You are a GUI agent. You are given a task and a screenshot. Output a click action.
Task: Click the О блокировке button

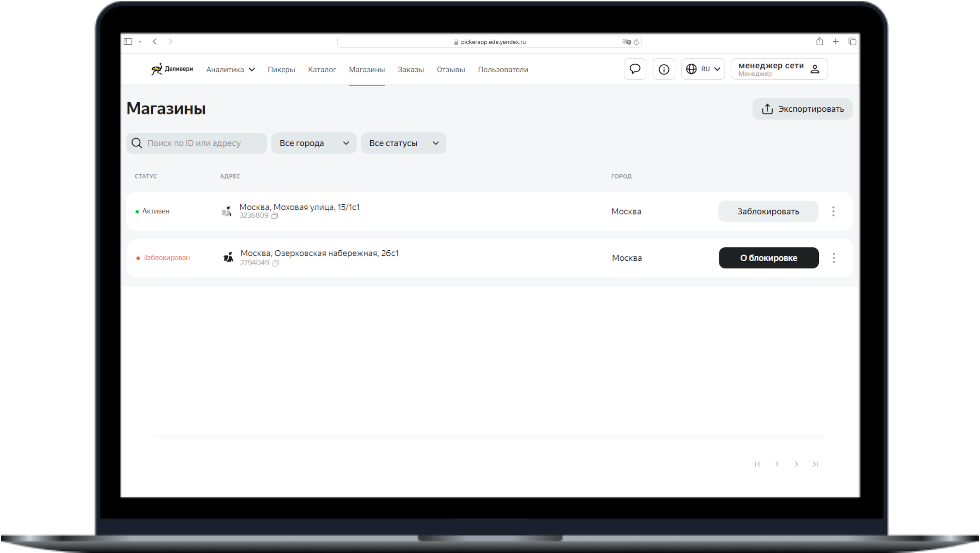click(x=768, y=258)
